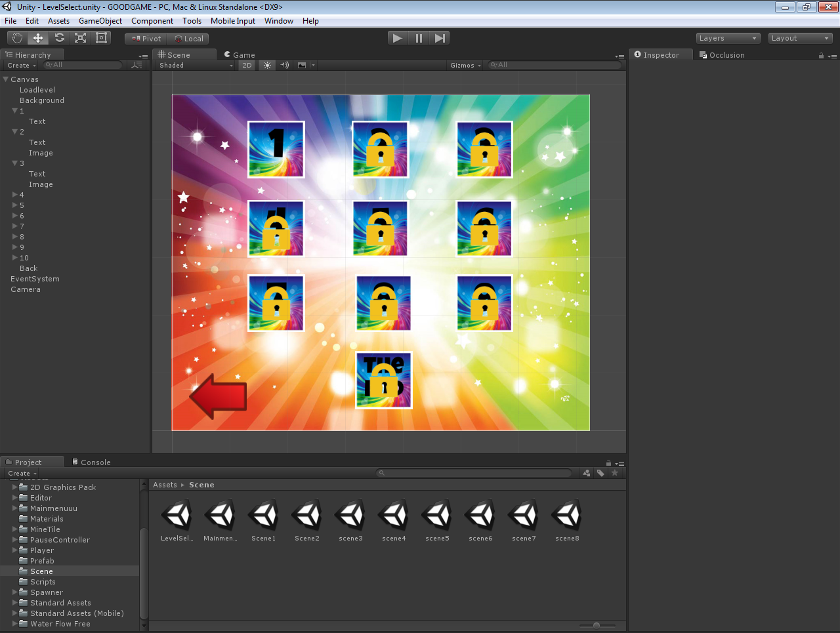Open the File menu

[x=10, y=21]
